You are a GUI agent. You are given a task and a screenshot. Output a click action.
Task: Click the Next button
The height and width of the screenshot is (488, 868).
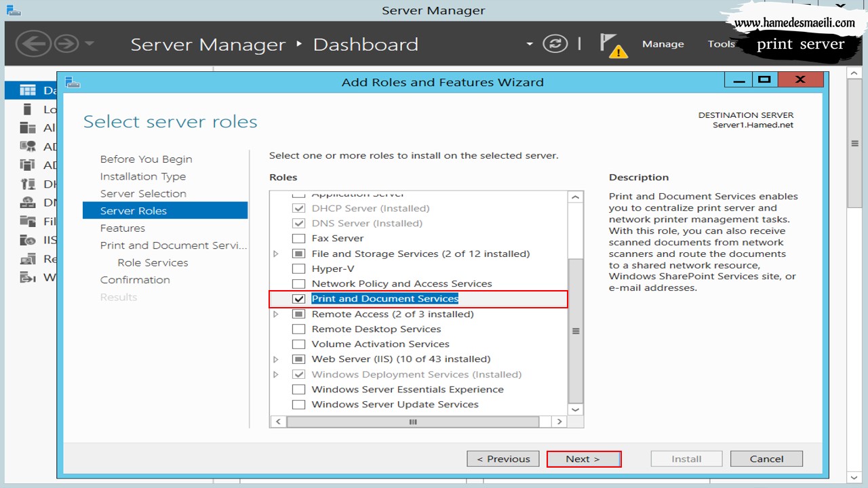(x=583, y=459)
